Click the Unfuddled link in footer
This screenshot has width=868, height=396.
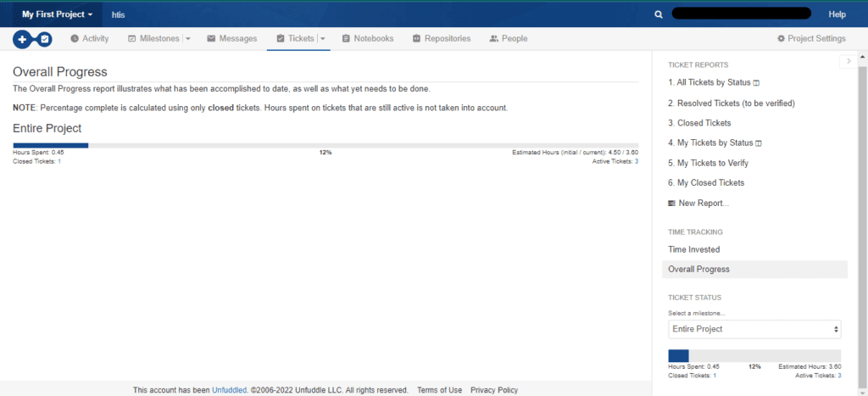point(229,390)
